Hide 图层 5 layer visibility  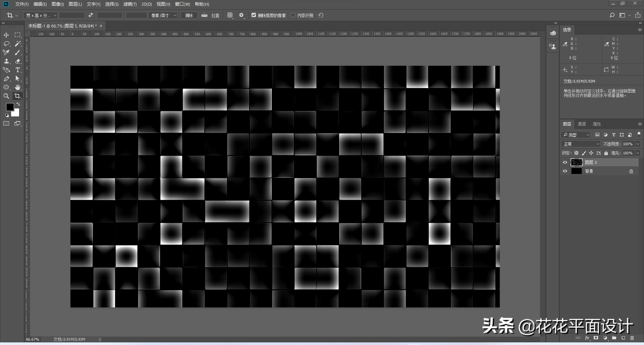click(565, 162)
